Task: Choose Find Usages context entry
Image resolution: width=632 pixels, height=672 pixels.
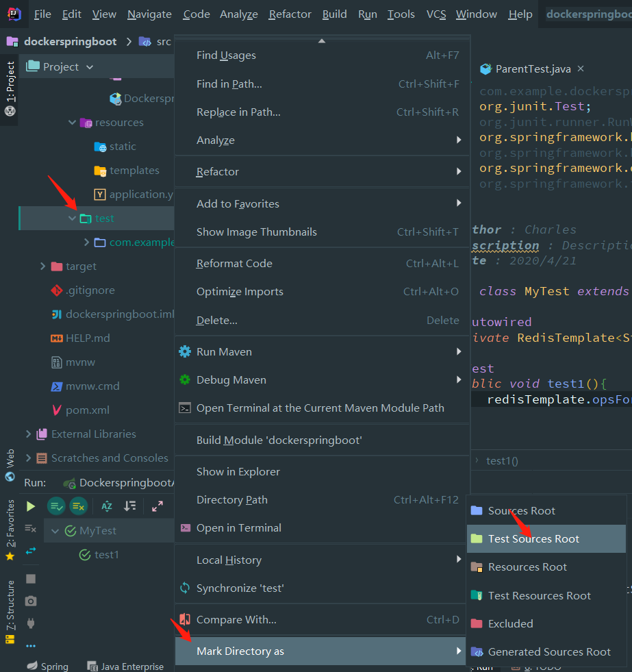Action: point(323,55)
